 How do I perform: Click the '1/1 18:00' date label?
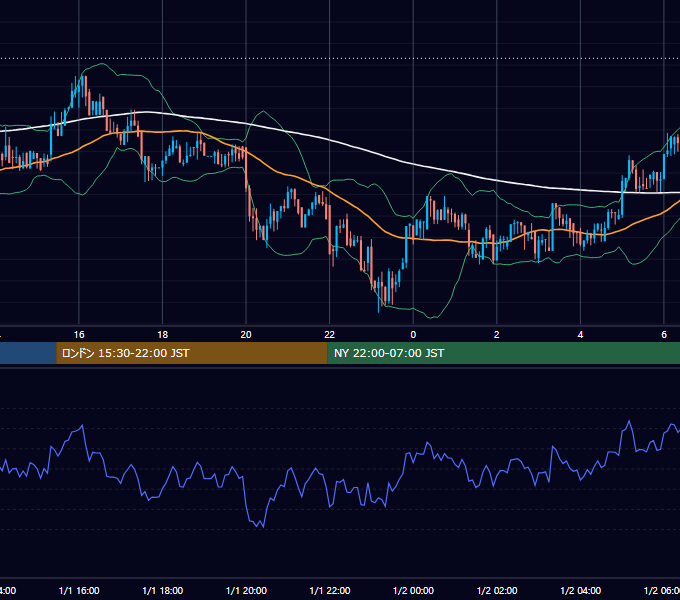point(163,591)
